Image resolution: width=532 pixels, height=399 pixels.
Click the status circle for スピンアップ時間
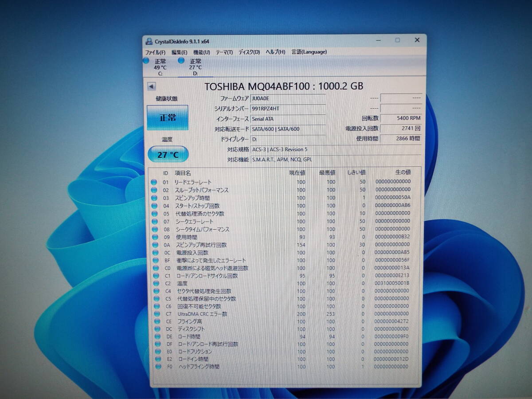[x=154, y=198]
